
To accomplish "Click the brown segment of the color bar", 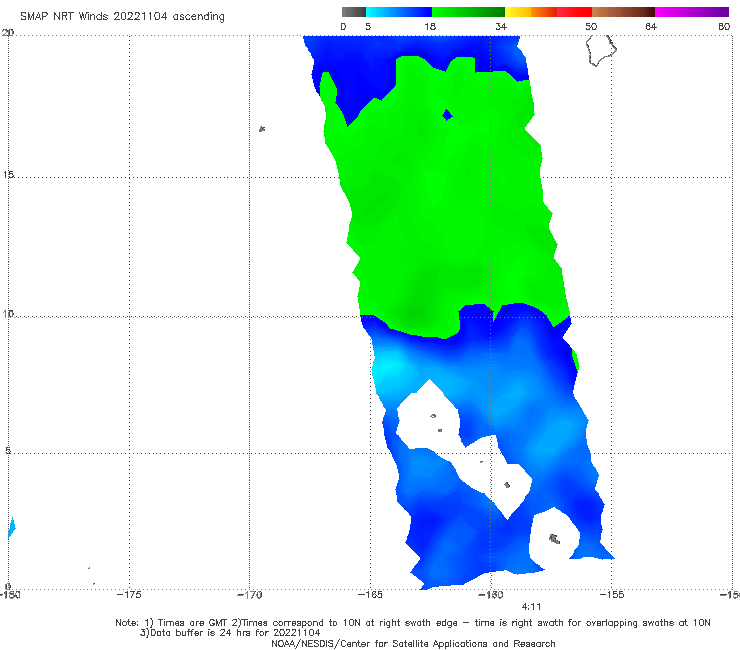I will click(x=623, y=12).
